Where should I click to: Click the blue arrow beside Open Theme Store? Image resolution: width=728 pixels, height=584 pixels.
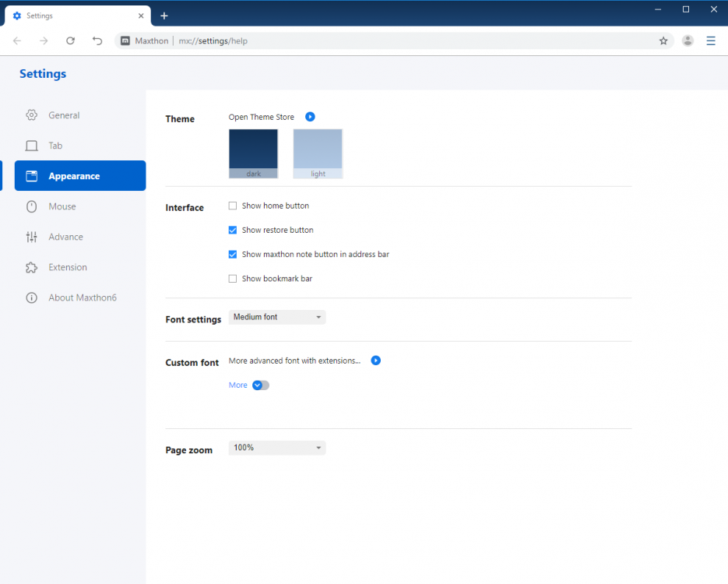(309, 116)
